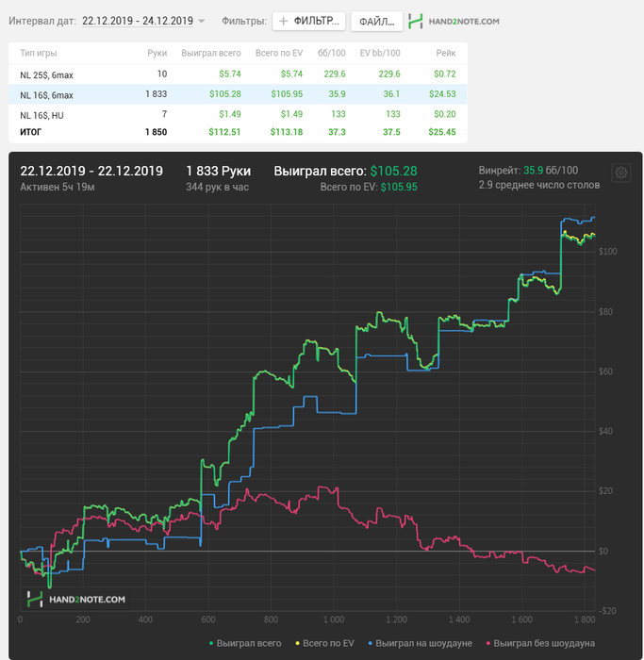Sort by the 'Руки' column header
Screen dimensions: 644x660
pyautogui.click(x=157, y=53)
